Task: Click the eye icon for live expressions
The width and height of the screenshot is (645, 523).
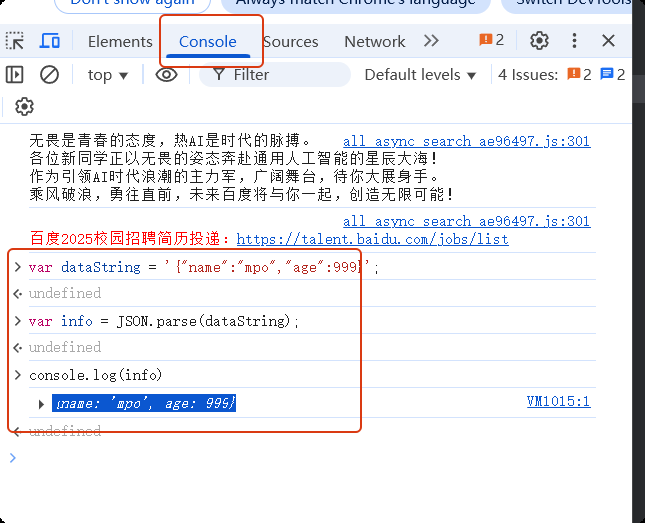Action: [166, 75]
